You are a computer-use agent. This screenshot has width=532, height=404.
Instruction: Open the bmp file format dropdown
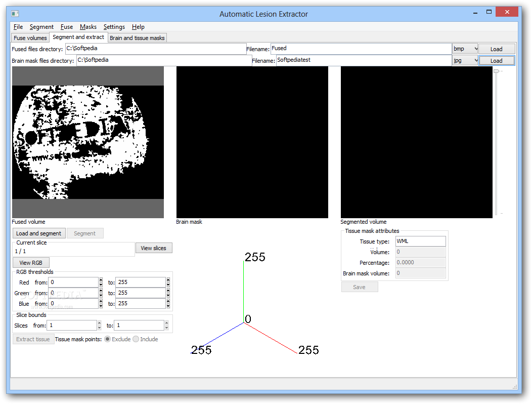(465, 49)
